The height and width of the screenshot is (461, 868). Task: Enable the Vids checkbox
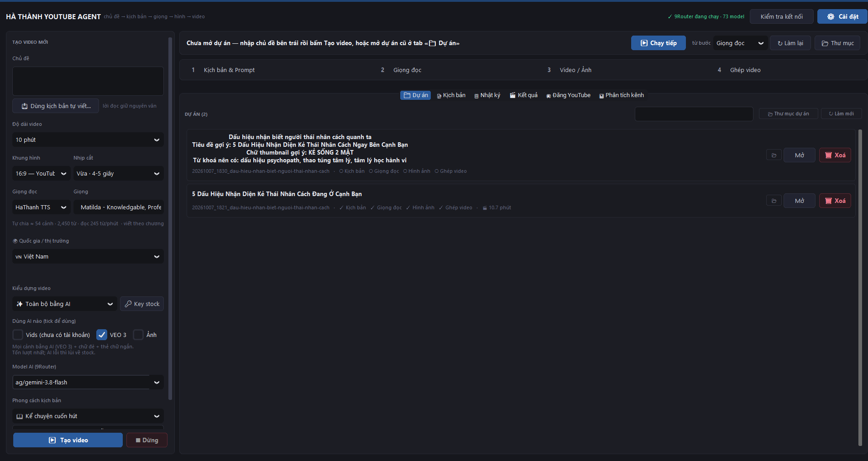point(18,335)
